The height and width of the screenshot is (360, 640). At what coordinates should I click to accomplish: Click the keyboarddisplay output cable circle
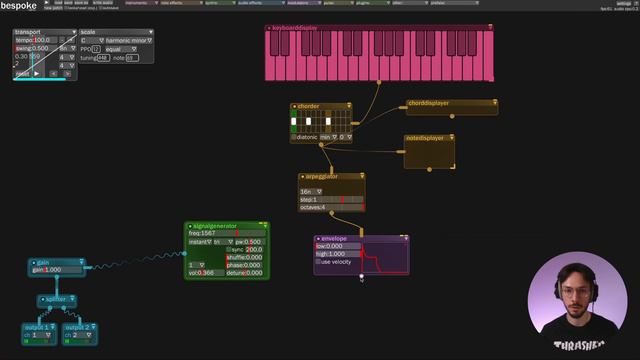pyautogui.click(x=379, y=82)
